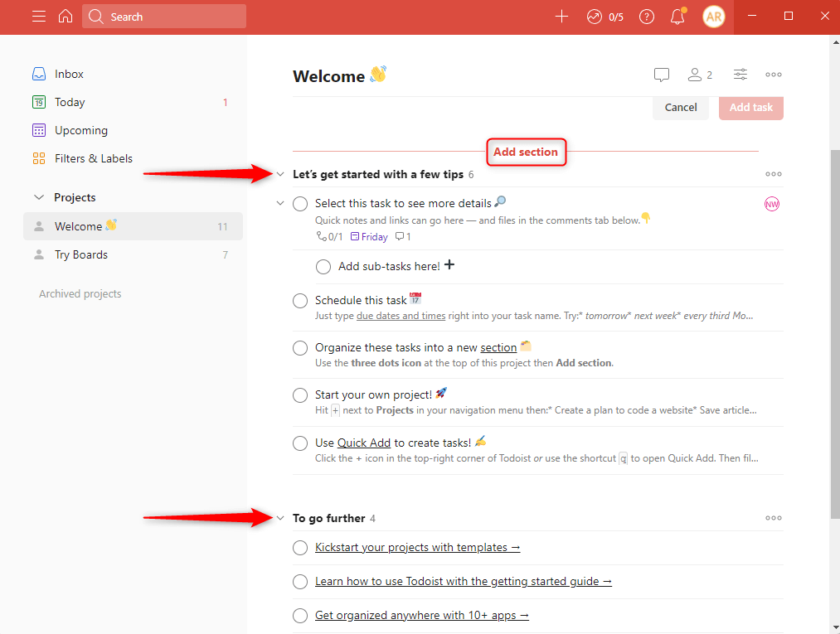Click the scrollbar down arrow
The image size is (840, 634).
[835, 627]
